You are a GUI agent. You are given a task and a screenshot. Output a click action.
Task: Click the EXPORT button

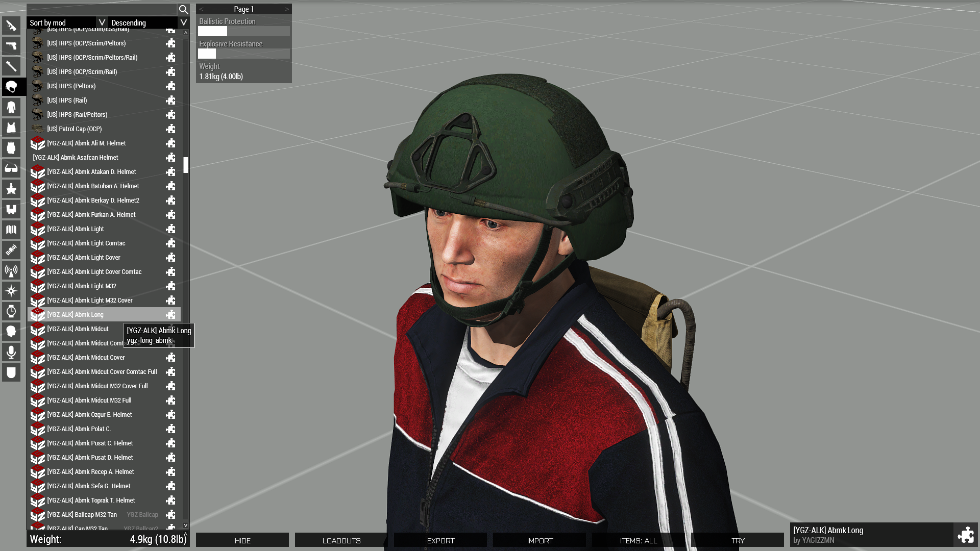(440, 540)
